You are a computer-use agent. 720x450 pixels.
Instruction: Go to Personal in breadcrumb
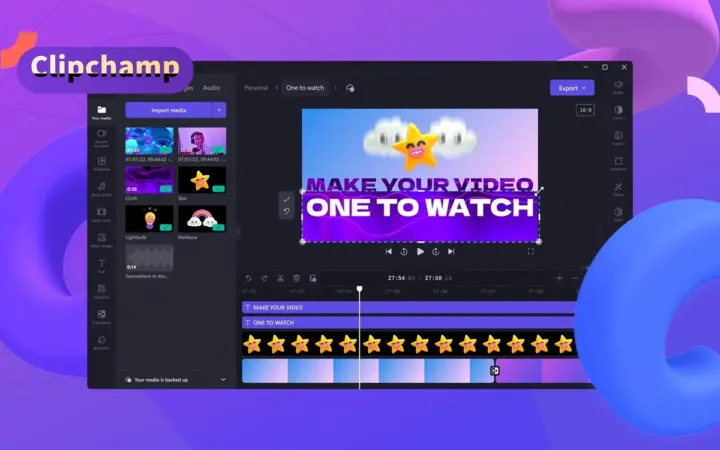(256, 88)
